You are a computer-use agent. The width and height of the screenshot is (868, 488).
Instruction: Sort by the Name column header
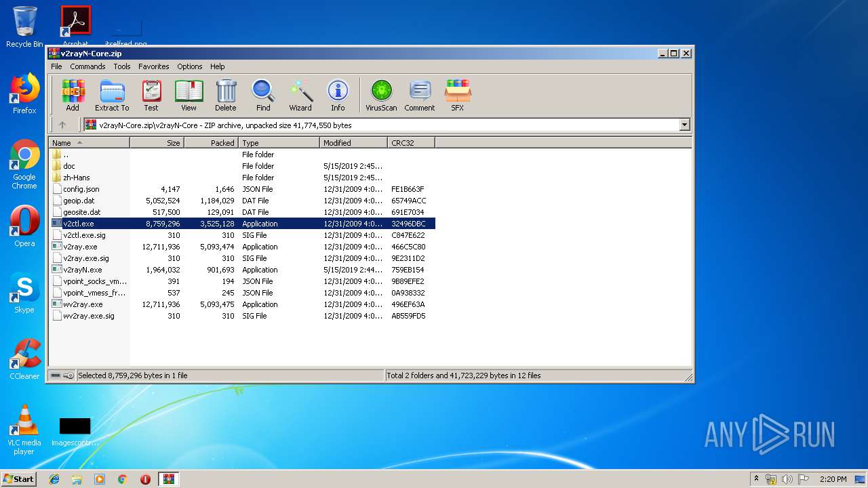[x=89, y=142]
